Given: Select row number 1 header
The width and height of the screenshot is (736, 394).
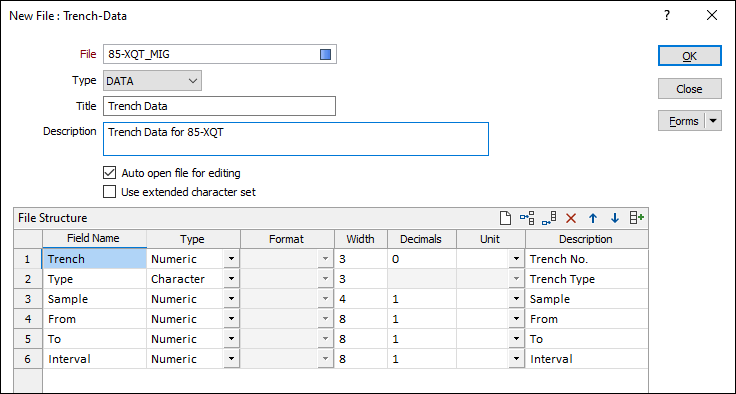Looking at the screenshot, I should pos(28,259).
